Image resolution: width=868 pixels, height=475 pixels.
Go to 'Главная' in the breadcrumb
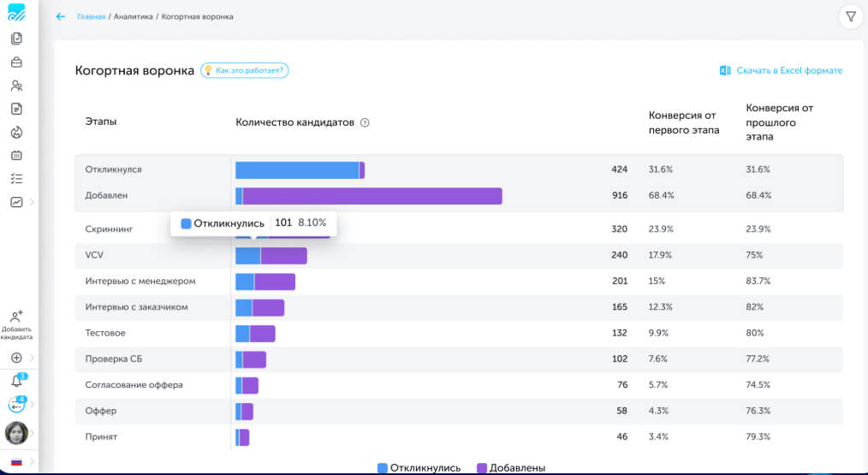[91, 16]
